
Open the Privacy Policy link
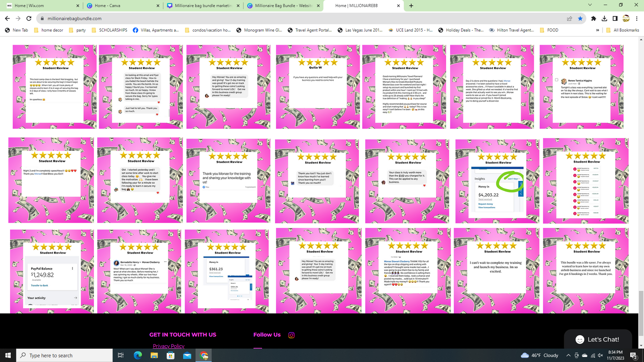pyautogui.click(x=168, y=346)
